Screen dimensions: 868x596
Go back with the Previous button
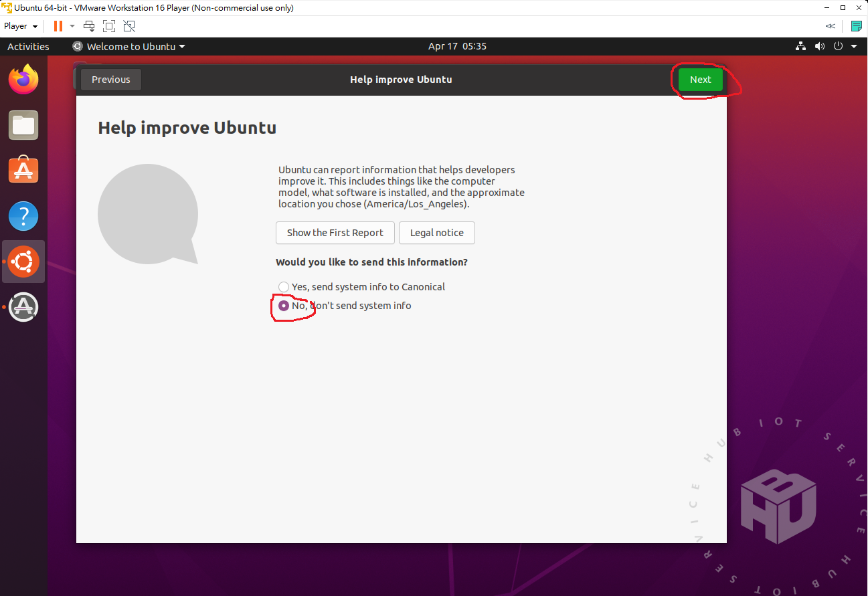tap(111, 80)
